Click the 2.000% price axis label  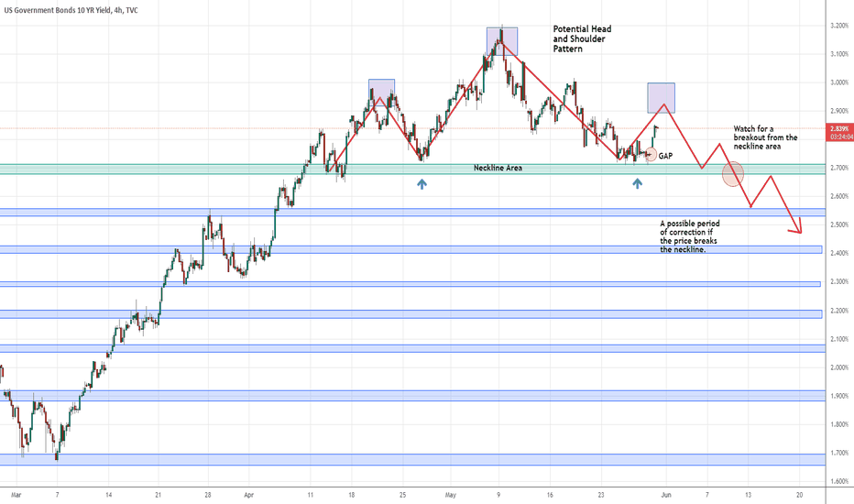coord(839,367)
